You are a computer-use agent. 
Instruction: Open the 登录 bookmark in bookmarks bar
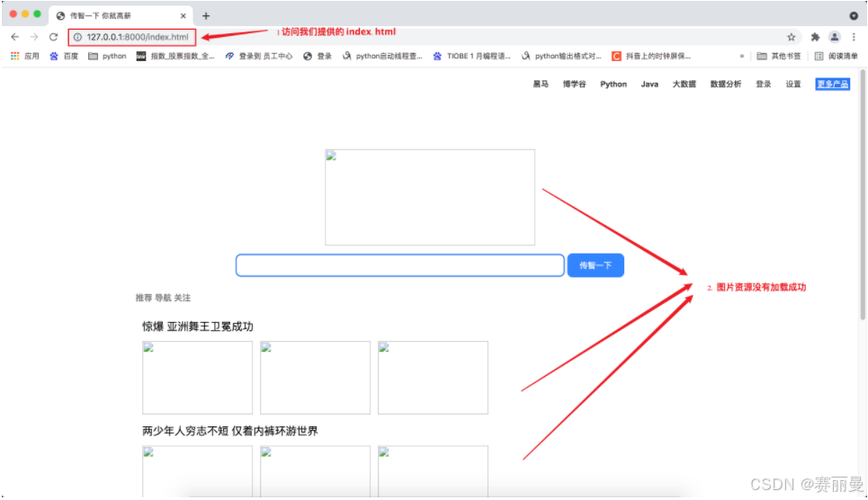pyautogui.click(x=318, y=56)
